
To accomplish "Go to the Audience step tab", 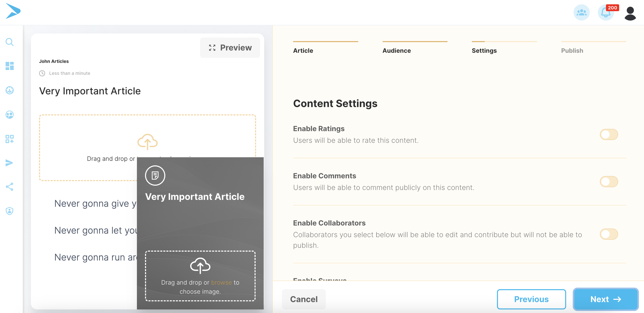I will (x=397, y=50).
